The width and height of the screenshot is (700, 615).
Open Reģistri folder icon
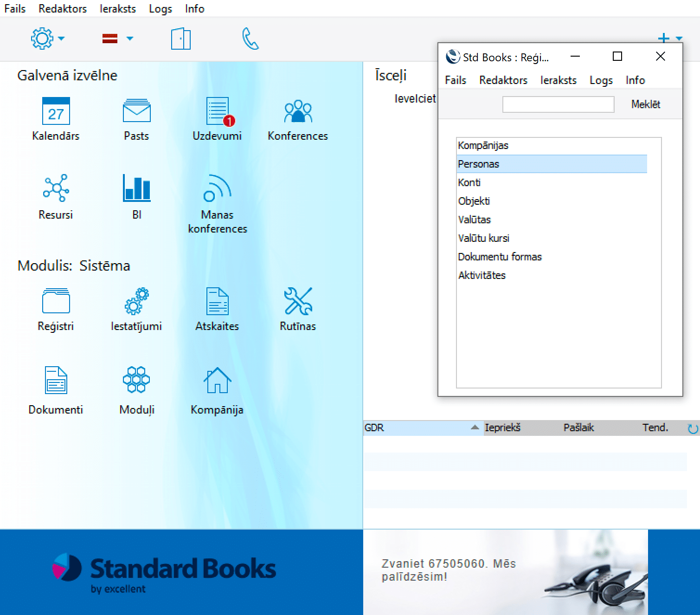pyautogui.click(x=56, y=301)
